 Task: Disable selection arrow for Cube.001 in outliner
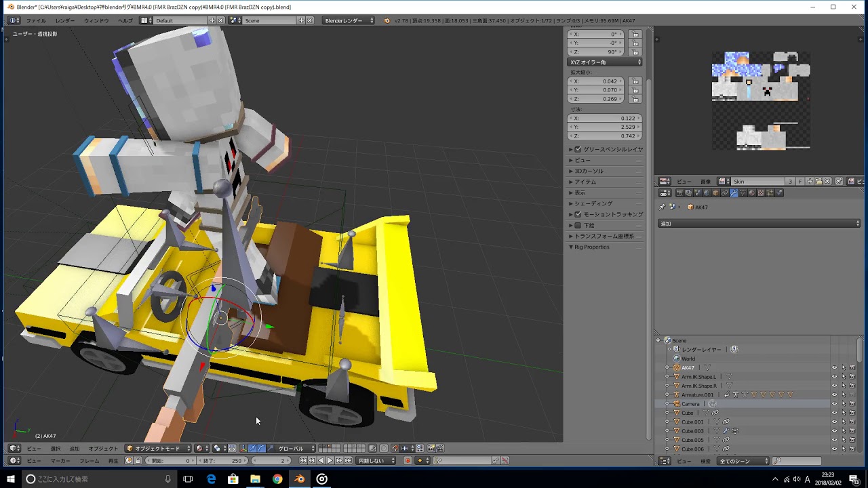[844, 421]
